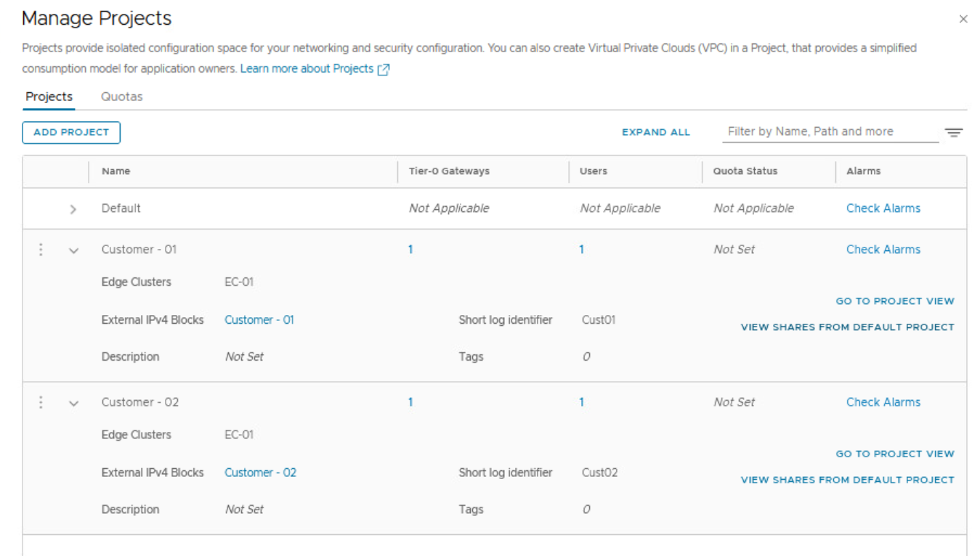This screenshot has height=556, width=980.
Task: Open the three-dot menu for Customer - 02
Action: tap(41, 402)
